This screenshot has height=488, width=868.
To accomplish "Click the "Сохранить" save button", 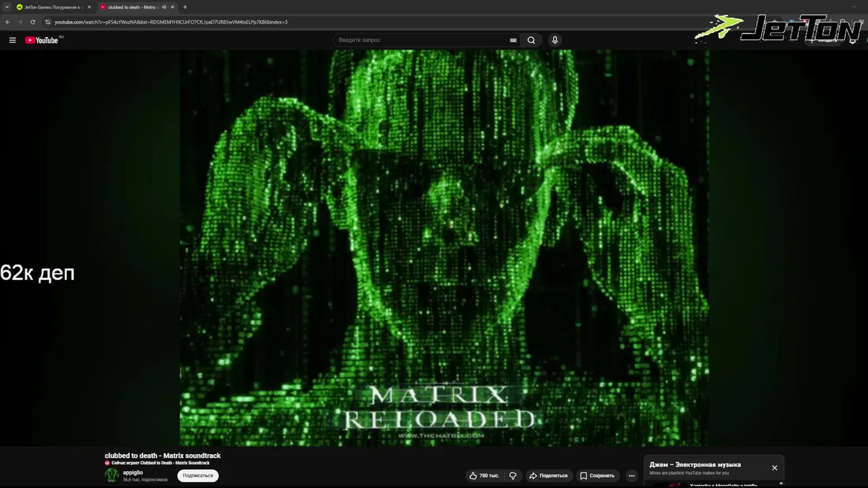I will coord(597,476).
